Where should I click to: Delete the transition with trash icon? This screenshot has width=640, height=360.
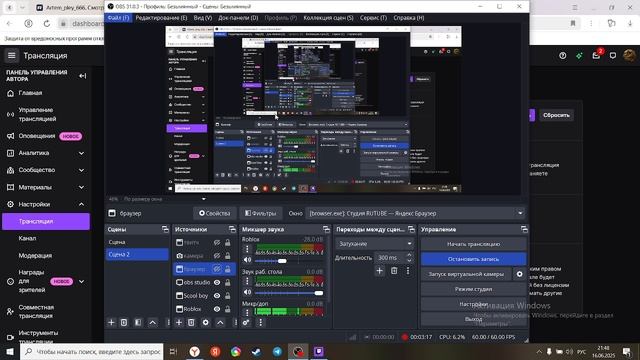click(394, 271)
